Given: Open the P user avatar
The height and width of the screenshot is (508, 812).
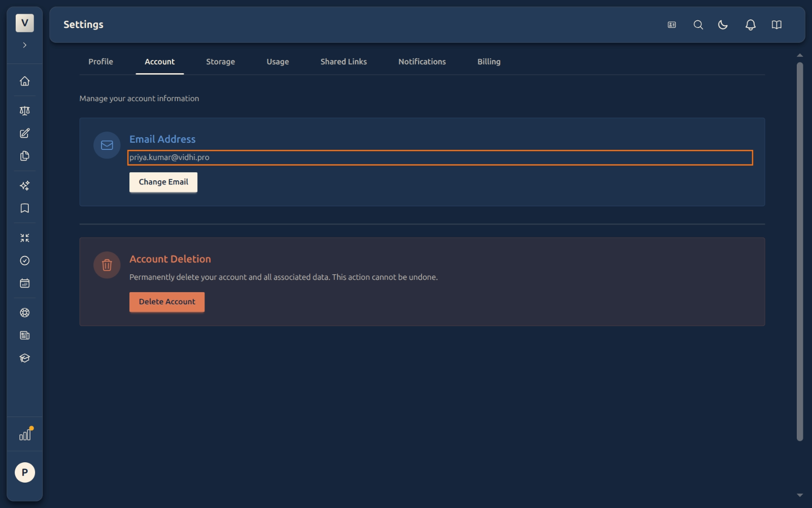Looking at the screenshot, I should click(24, 472).
